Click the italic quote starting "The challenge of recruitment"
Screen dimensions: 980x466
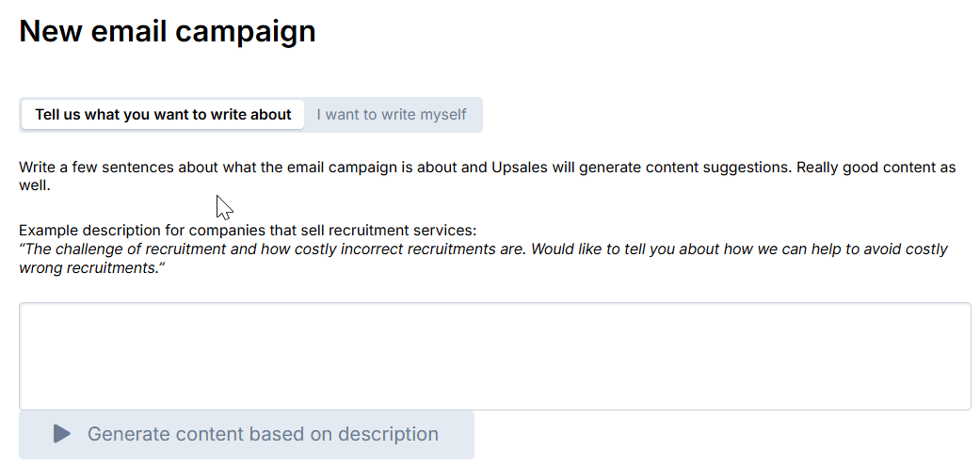click(484, 259)
